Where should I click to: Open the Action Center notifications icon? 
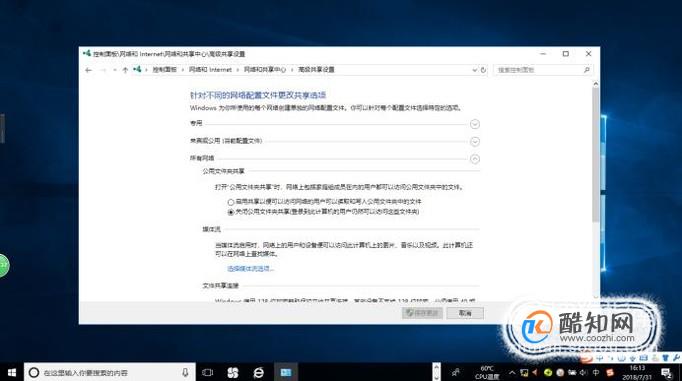coord(666,373)
